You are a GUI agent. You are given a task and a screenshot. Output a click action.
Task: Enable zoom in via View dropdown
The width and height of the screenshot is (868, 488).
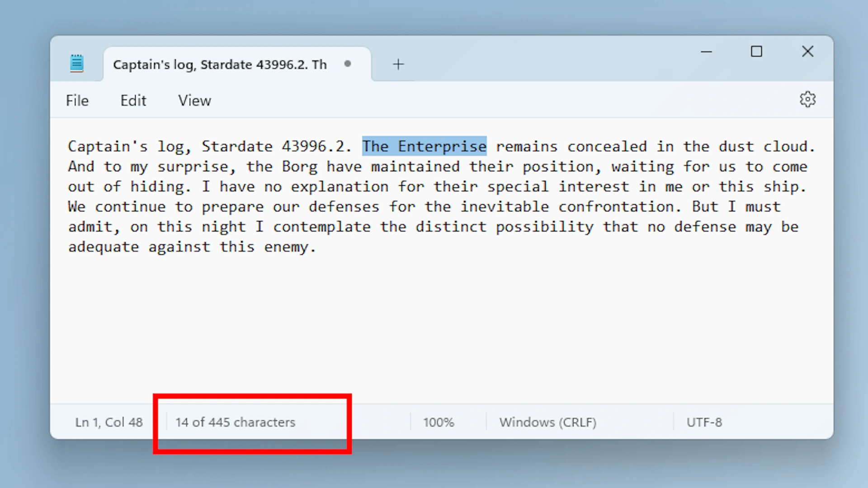pyautogui.click(x=195, y=100)
